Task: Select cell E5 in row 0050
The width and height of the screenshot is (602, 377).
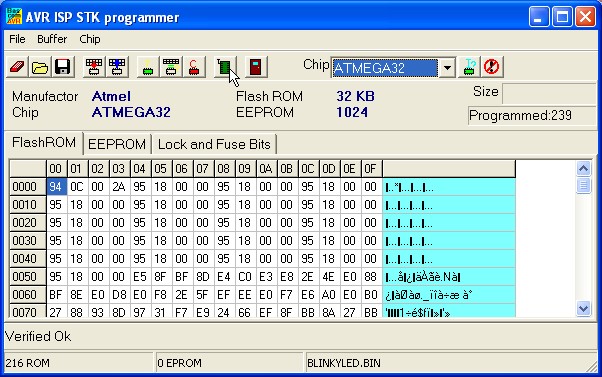Action: tap(140, 277)
